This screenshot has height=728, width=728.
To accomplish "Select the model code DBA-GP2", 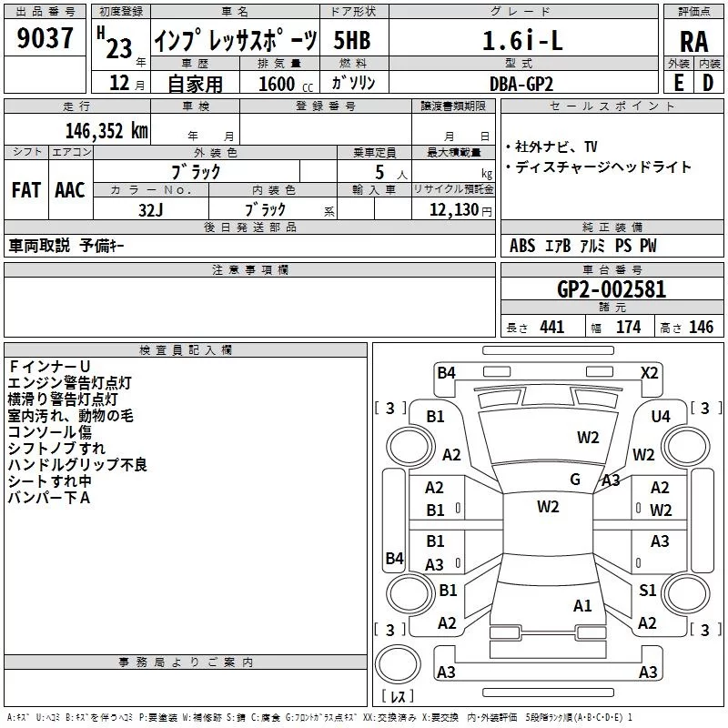I will (x=521, y=84).
